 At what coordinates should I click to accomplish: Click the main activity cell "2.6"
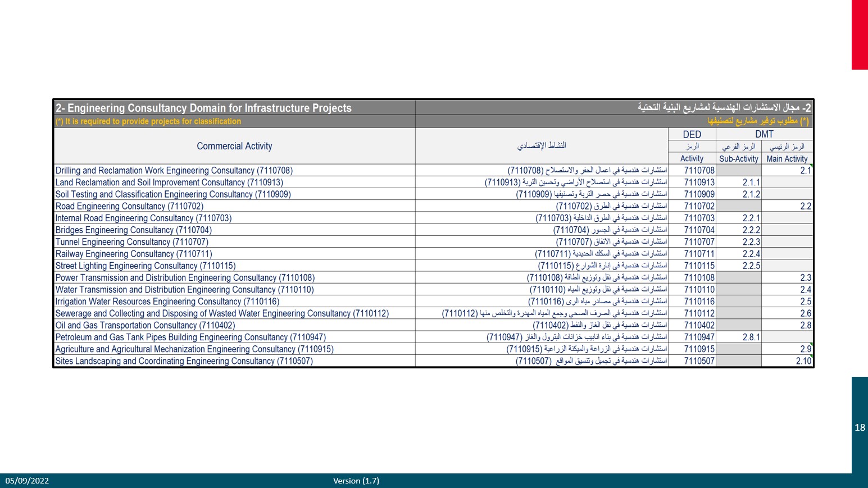(805, 313)
